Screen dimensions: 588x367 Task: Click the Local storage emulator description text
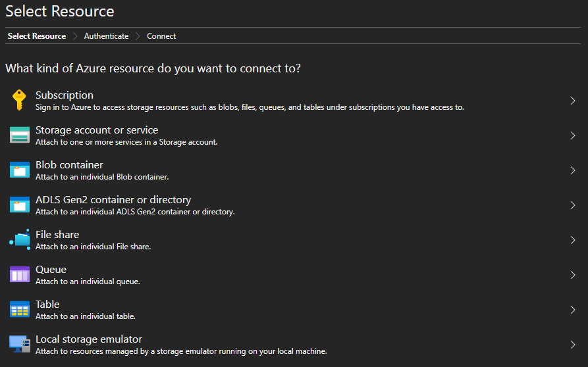click(181, 351)
